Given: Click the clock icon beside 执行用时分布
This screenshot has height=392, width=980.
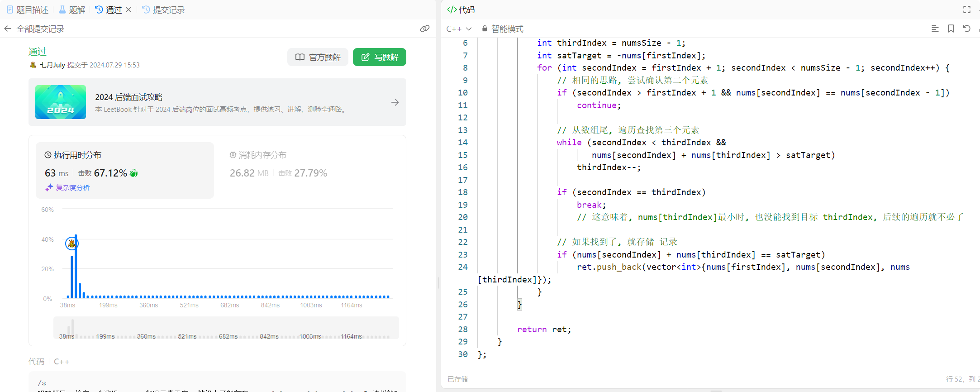Looking at the screenshot, I should click(48, 155).
